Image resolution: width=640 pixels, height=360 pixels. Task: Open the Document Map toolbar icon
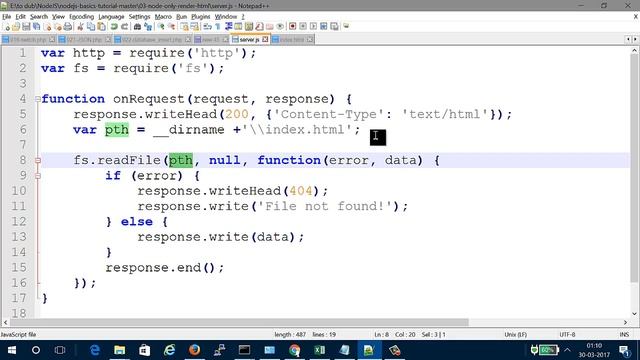[248, 27]
